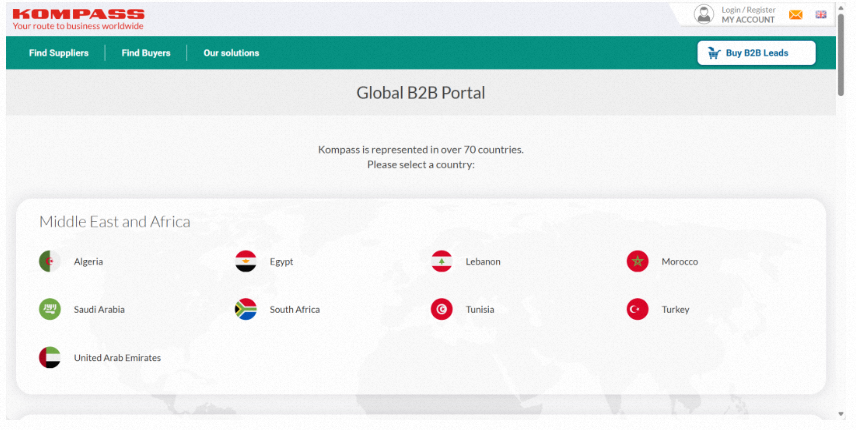
Task: Expand the Our solutions menu
Action: click(x=231, y=53)
